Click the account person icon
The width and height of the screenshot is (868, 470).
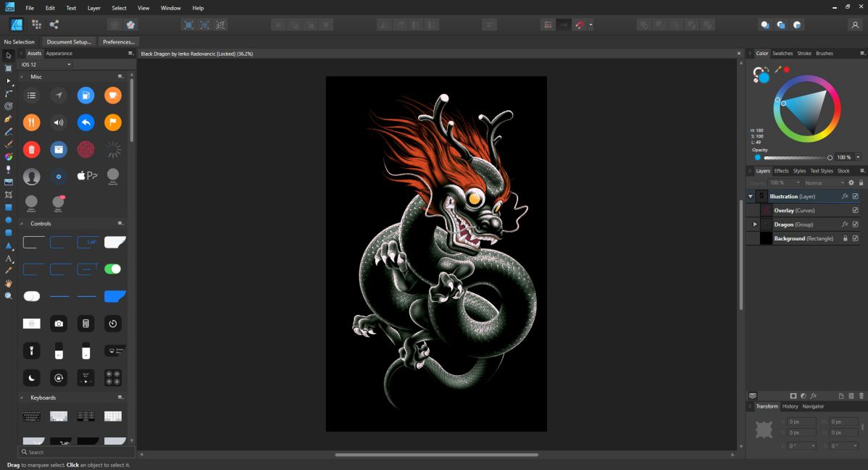[x=855, y=25]
